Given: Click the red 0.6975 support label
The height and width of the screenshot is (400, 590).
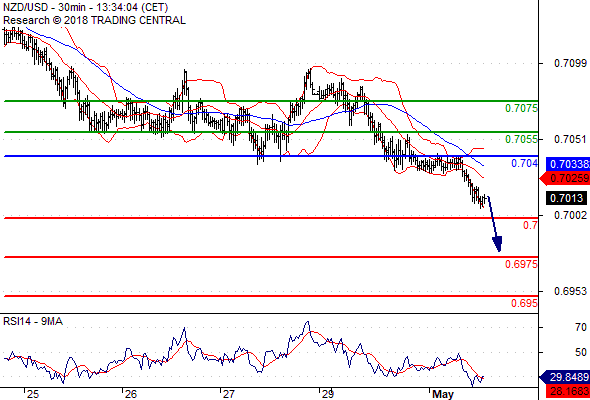Looking at the screenshot, I should (521, 264).
